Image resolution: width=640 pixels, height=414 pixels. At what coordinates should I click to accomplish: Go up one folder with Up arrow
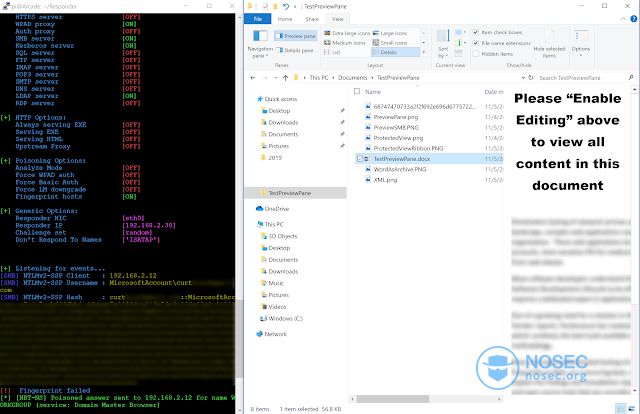(x=285, y=78)
